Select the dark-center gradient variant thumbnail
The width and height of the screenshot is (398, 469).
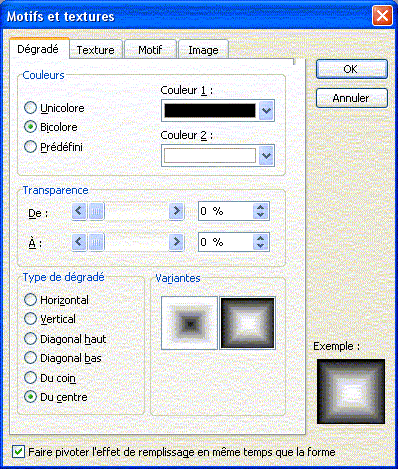tap(189, 323)
